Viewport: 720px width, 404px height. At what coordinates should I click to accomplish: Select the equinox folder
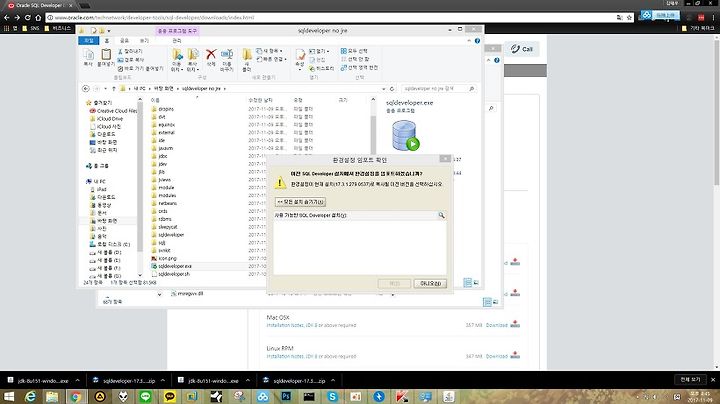166,125
